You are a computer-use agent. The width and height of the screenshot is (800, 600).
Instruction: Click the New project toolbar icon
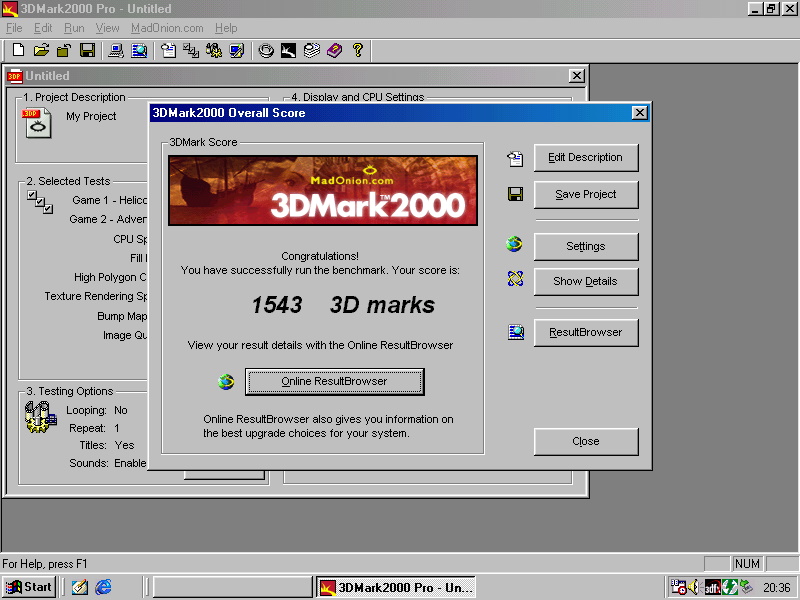18,50
